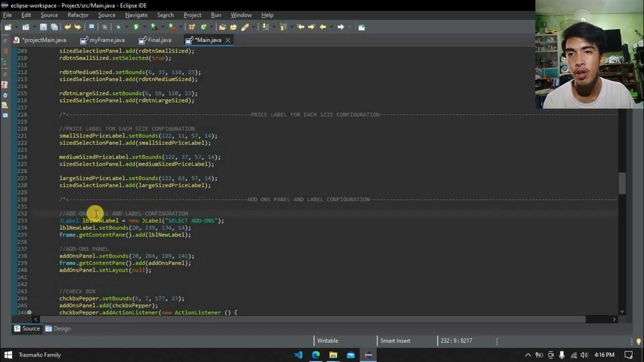Open the Edit menu

click(26, 15)
